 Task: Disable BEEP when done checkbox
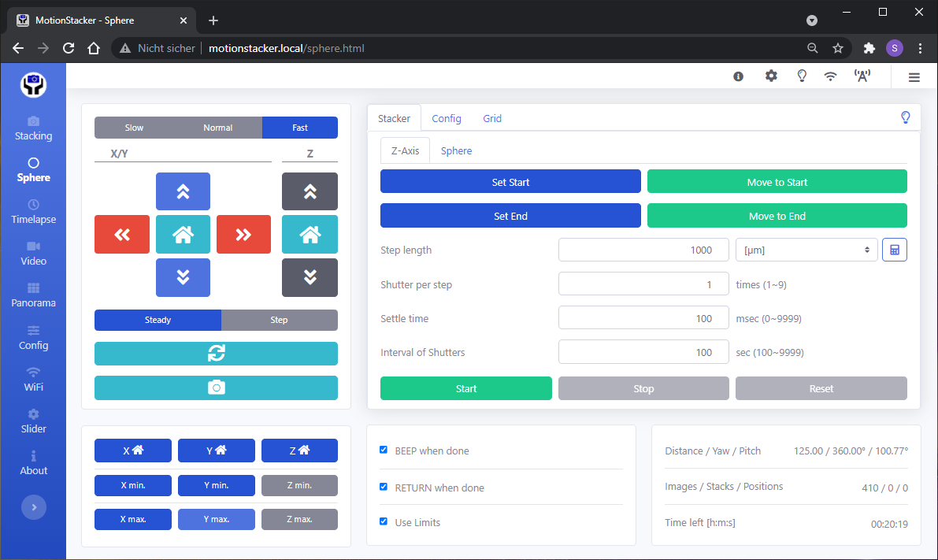click(384, 451)
